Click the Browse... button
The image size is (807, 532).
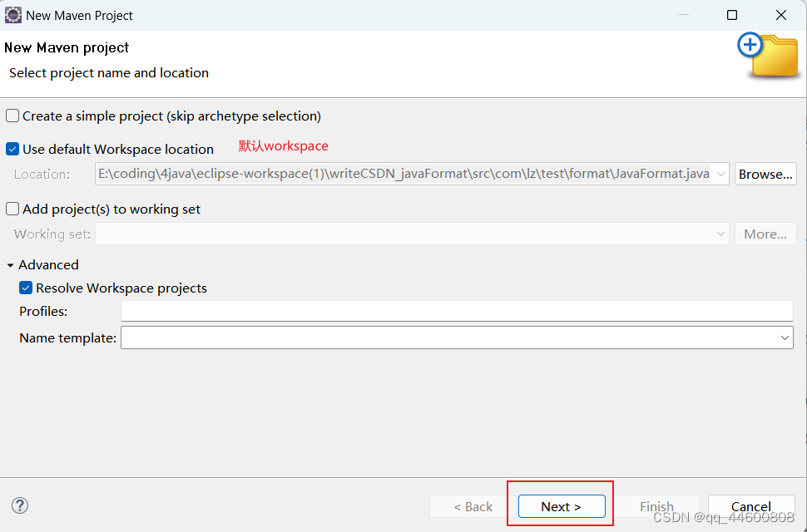[765, 175]
